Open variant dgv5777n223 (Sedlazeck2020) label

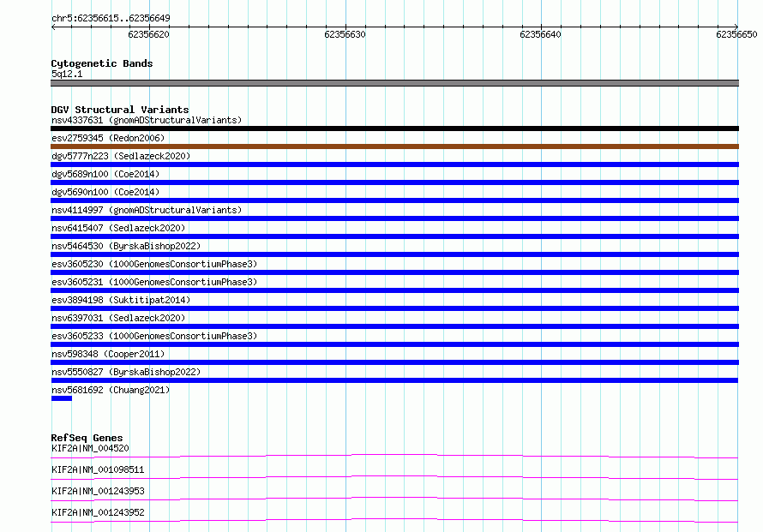(121, 156)
